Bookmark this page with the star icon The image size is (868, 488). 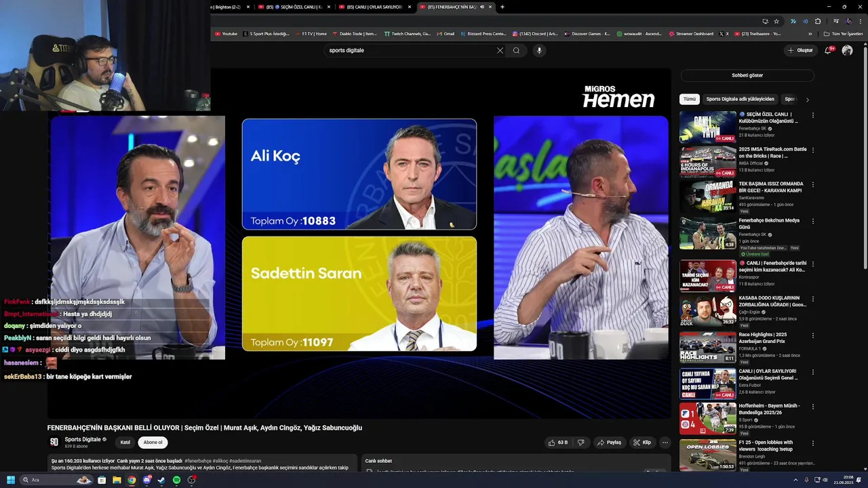(x=776, y=21)
